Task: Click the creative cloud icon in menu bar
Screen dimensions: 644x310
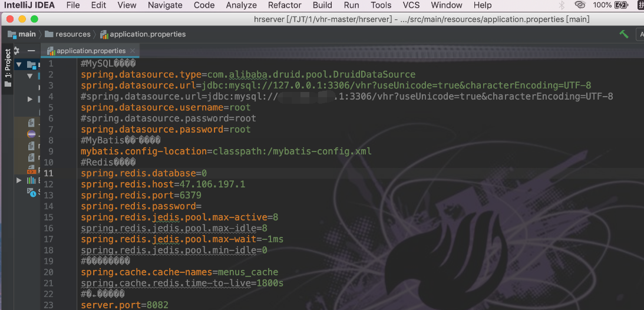Action: [580, 5]
